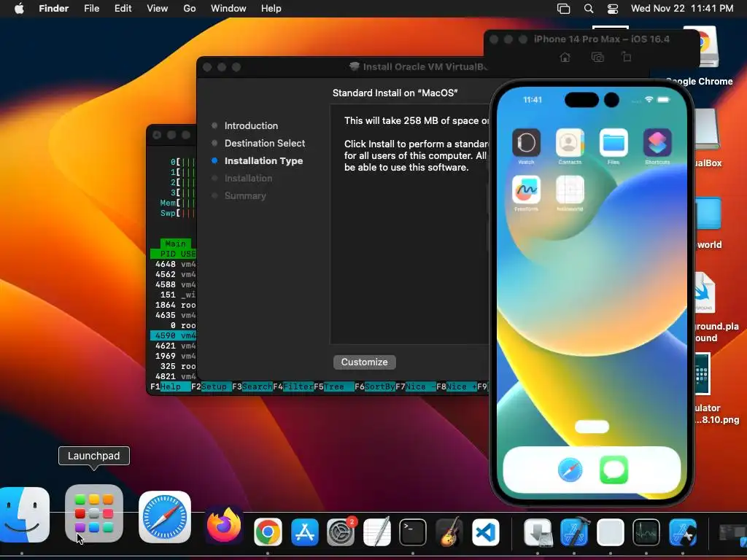
Task: Open the helloworld app on the iPhone
Action: pos(570,190)
